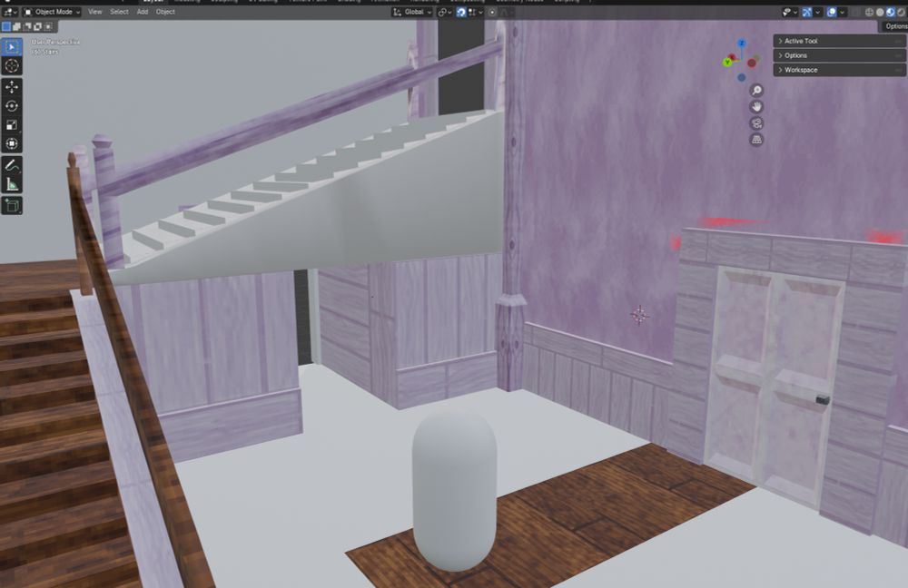Toggle viewport gizmos visibility
Screen dimensions: 908x588
[x=806, y=12]
